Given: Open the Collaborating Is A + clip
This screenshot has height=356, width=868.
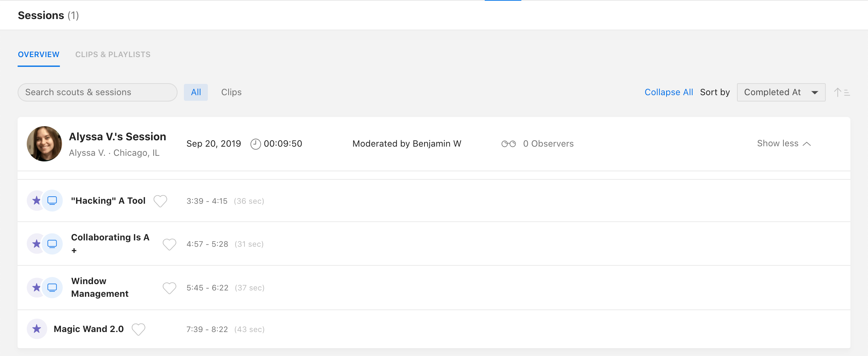Looking at the screenshot, I should tap(110, 244).
